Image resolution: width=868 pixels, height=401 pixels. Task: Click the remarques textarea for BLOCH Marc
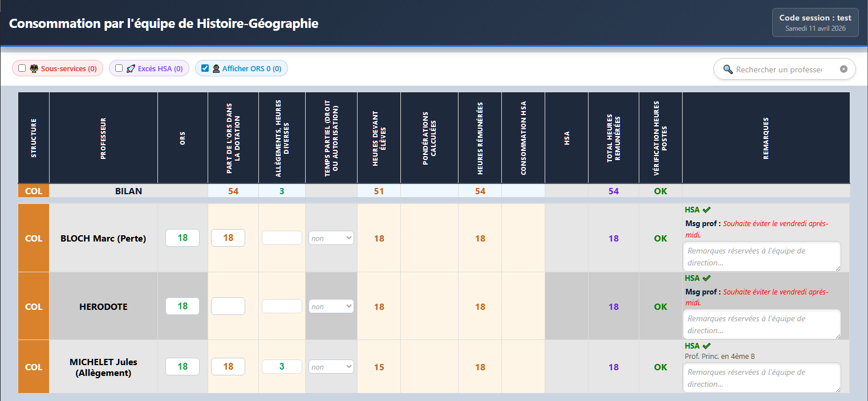pos(762,256)
